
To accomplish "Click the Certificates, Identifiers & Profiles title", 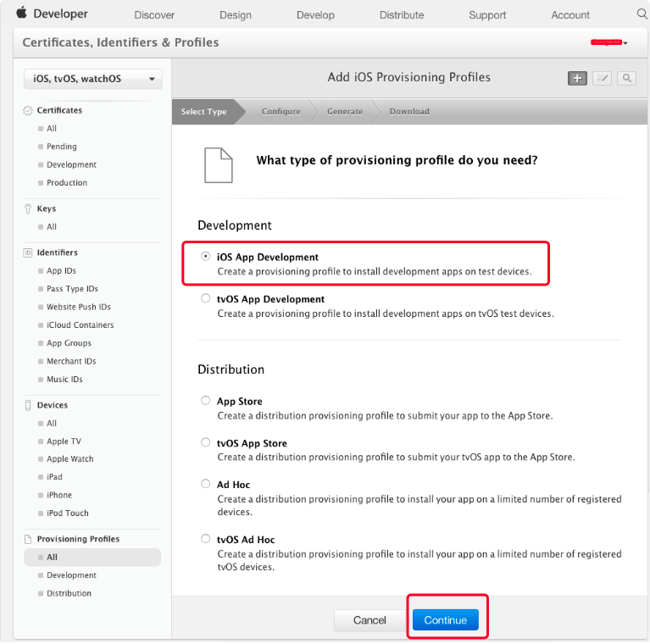I will [x=120, y=42].
